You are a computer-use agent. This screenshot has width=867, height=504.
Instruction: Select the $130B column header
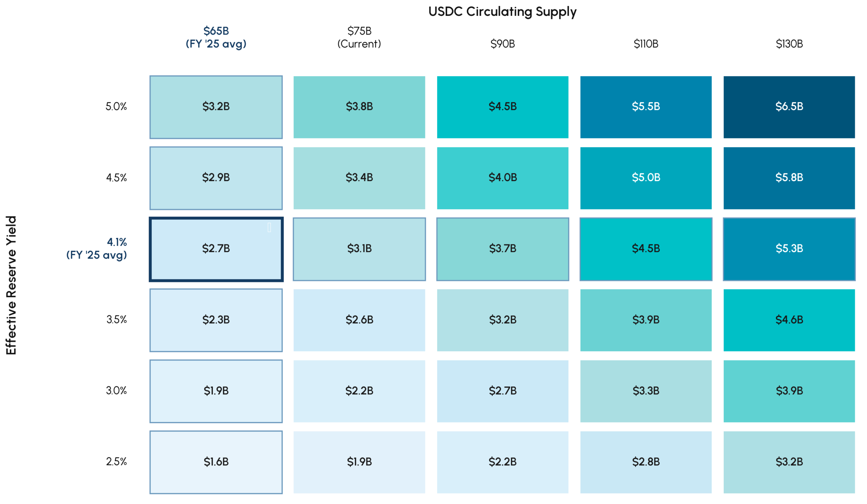tap(789, 44)
